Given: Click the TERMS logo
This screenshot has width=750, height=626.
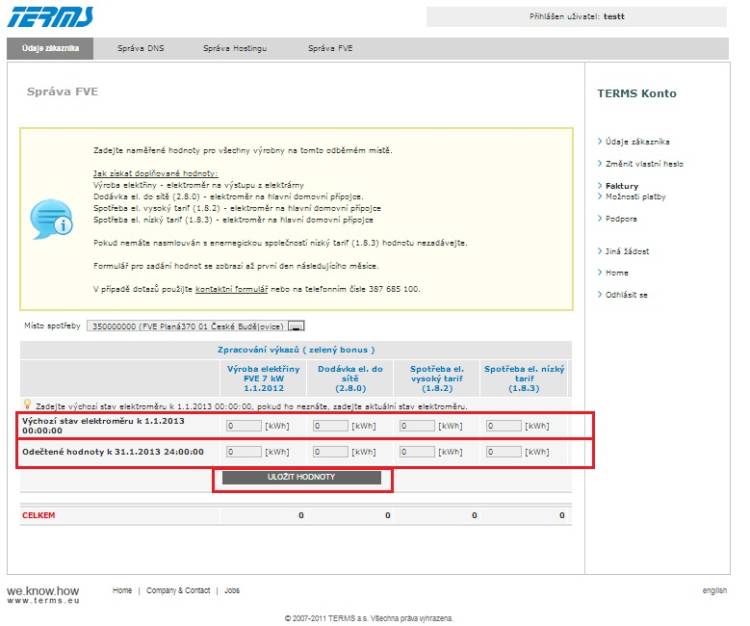Looking at the screenshot, I should [51, 16].
